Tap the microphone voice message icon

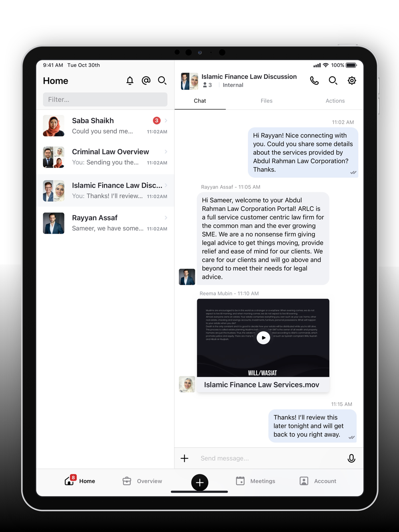(x=351, y=458)
